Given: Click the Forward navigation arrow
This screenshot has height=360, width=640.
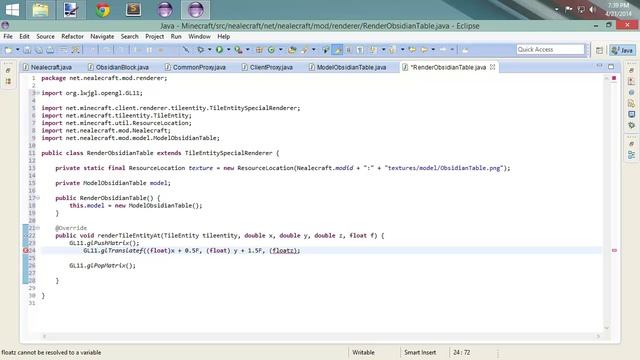Looking at the screenshot, I should (x=443, y=50).
